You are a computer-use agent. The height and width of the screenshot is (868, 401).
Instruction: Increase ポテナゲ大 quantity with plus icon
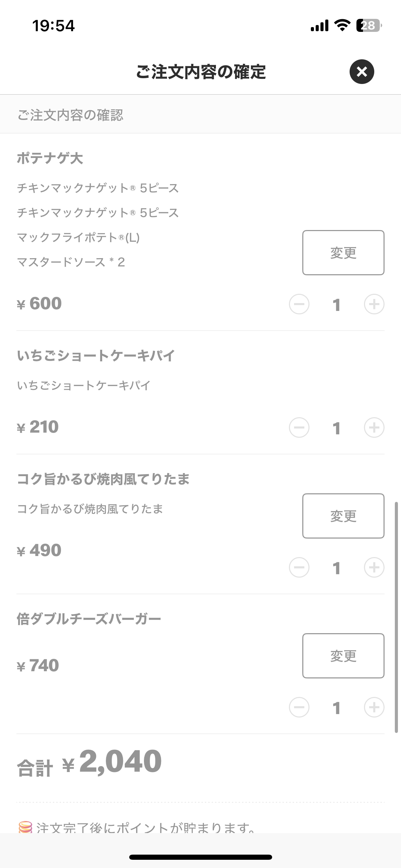tap(374, 304)
